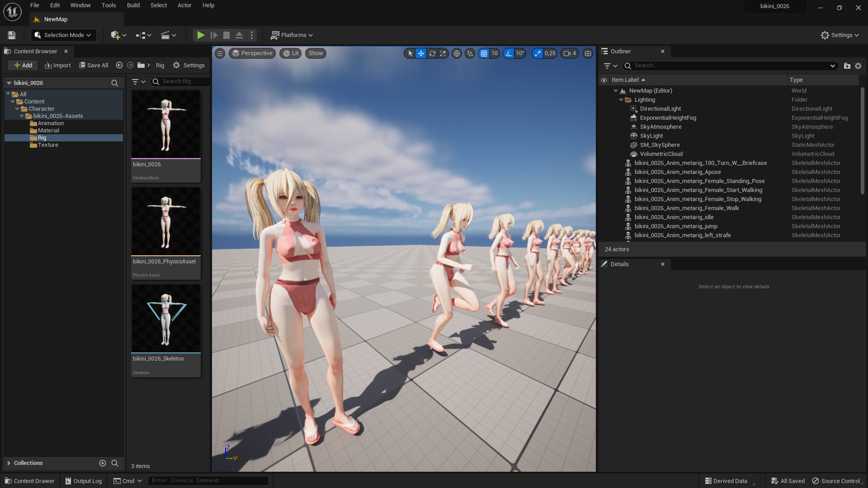Switch the world/local coordinate system globe
The width and height of the screenshot is (868, 488).
click(x=457, y=53)
